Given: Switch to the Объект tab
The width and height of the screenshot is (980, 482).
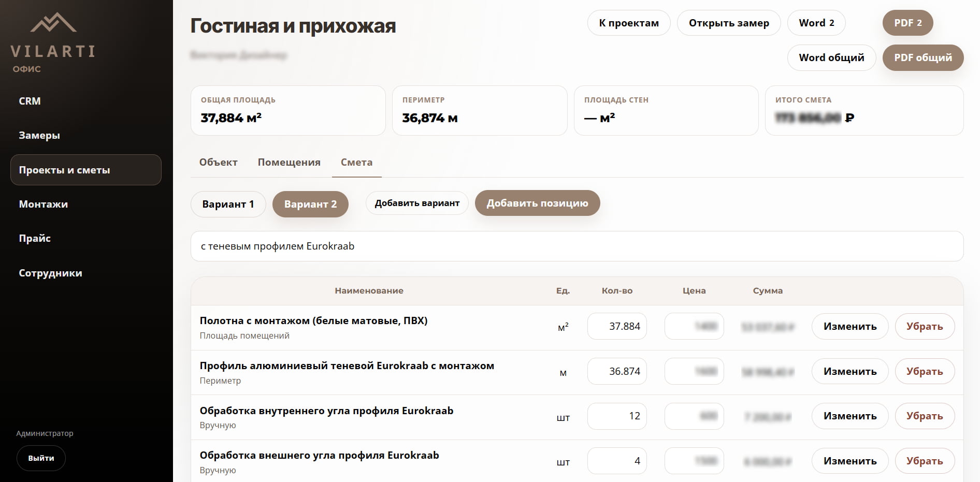Looking at the screenshot, I should 218,162.
